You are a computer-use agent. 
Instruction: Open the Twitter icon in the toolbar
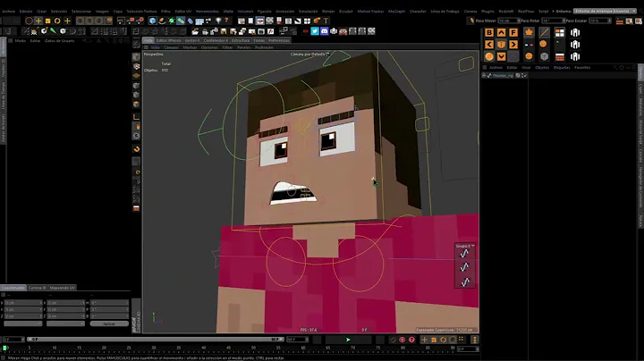[315, 30]
